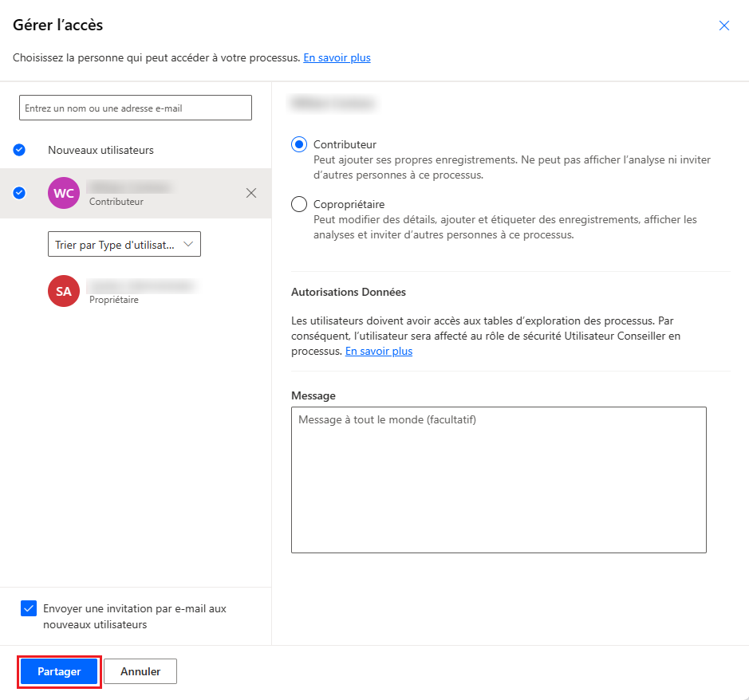The height and width of the screenshot is (700, 749).
Task: Click Partager button
Action: tap(59, 671)
